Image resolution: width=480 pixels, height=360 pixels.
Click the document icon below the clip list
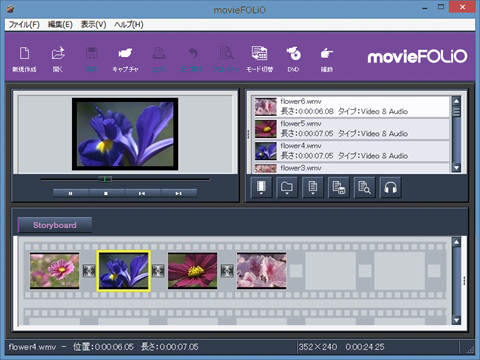[313, 187]
